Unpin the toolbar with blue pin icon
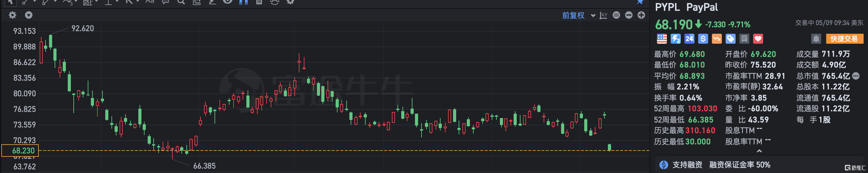868x173 pixels. pyautogui.click(x=640, y=2)
